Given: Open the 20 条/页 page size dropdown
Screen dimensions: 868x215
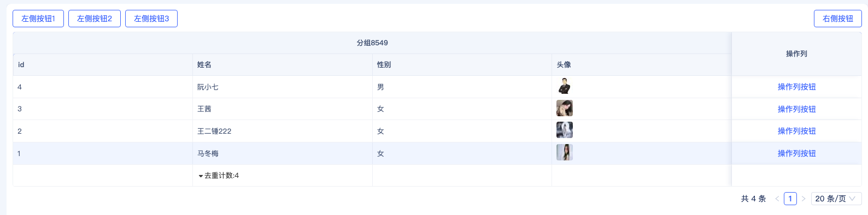Looking at the screenshot, I should [836, 199].
